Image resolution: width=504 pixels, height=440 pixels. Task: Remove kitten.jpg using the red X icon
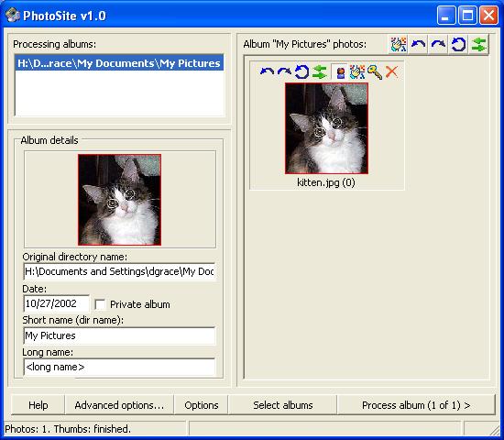(x=391, y=71)
